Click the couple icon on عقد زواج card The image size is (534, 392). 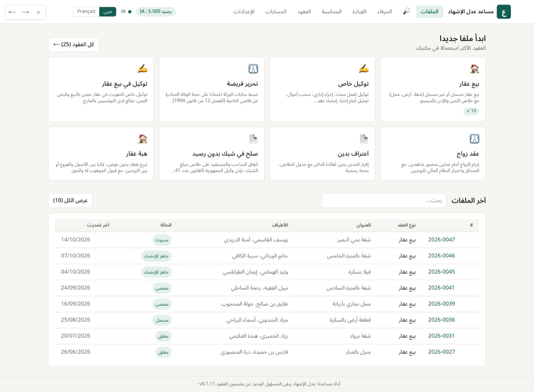point(474,139)
